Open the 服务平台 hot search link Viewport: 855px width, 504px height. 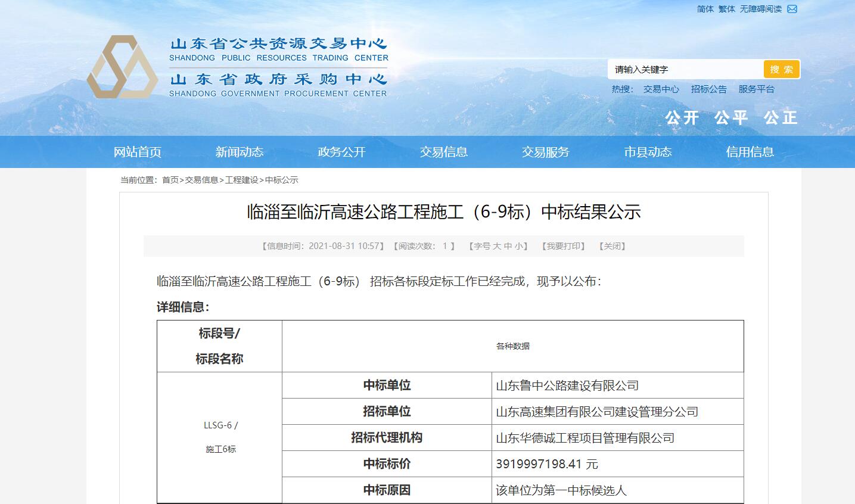(756, 89)
